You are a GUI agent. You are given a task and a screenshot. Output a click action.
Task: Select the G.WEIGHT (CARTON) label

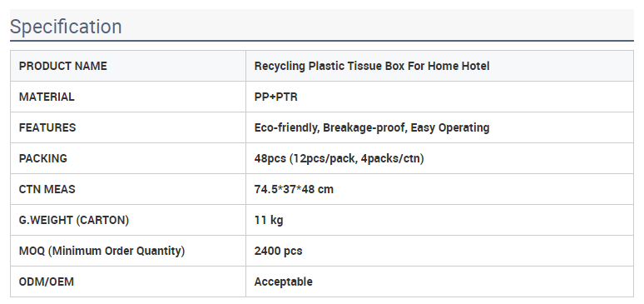point(74,220)
